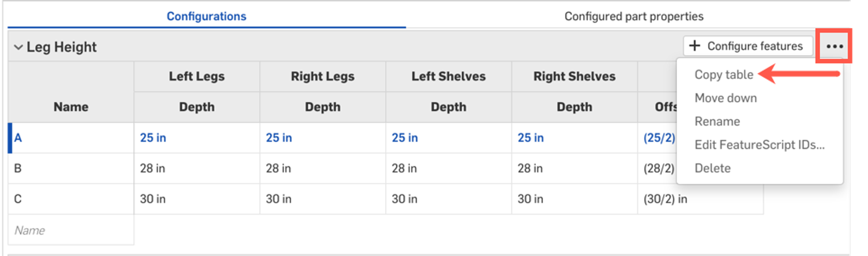868x256 pixels.
Task: Select Rename from the context menu
Action: click(717, 121)
